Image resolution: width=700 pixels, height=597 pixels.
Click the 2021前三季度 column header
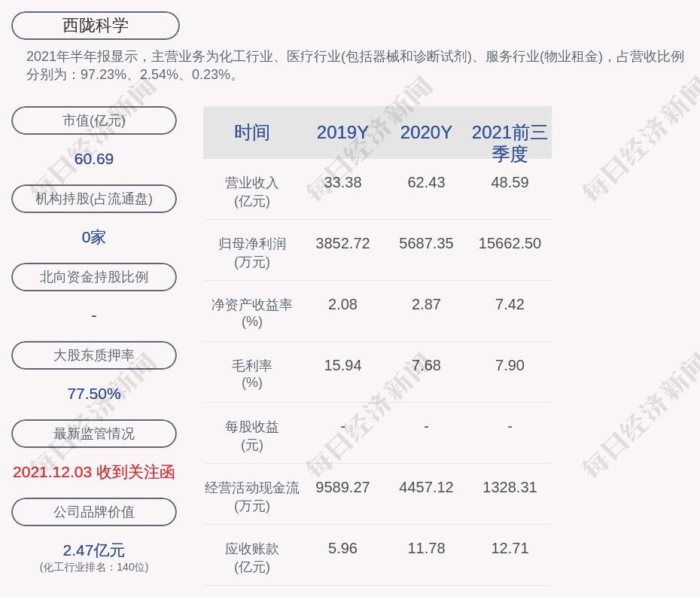510,142
